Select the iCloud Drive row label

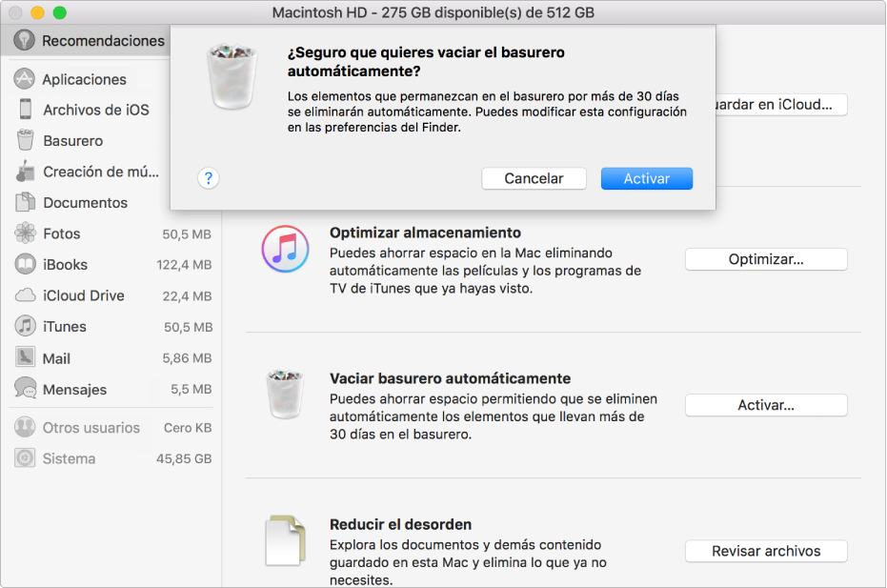coord(84,296)
